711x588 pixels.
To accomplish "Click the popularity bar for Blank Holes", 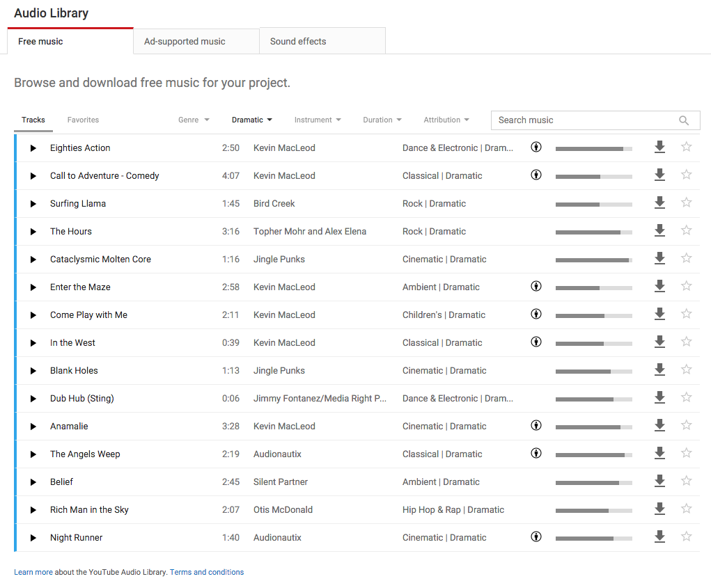I will tap(593, 370).
